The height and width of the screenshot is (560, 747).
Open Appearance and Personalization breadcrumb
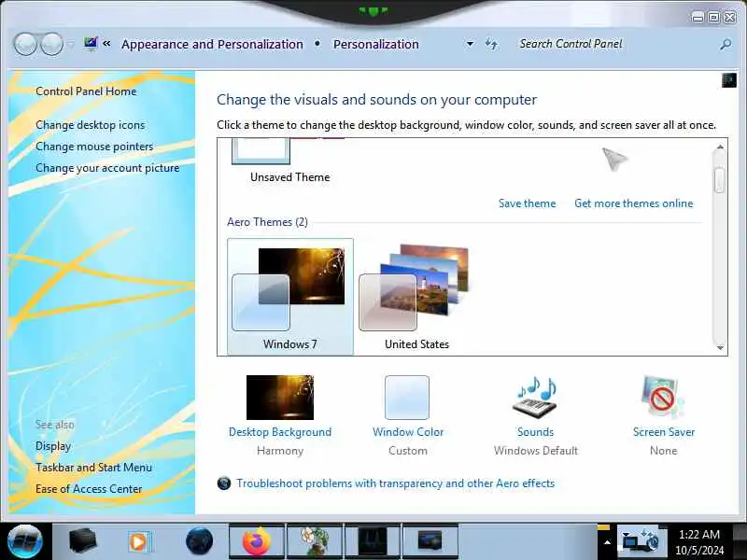point(212,44)
